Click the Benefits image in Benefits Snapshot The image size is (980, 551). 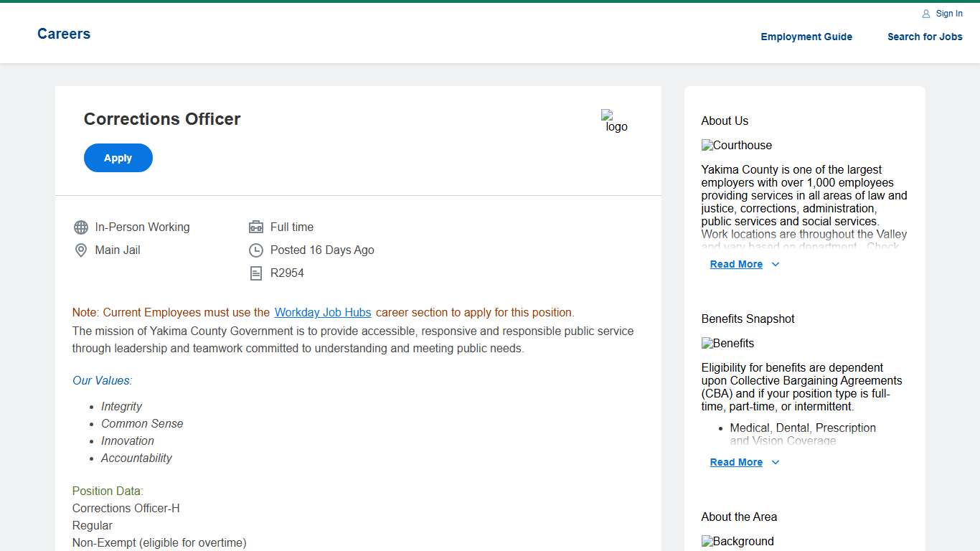pyautogui.click(x=727, y=344)
